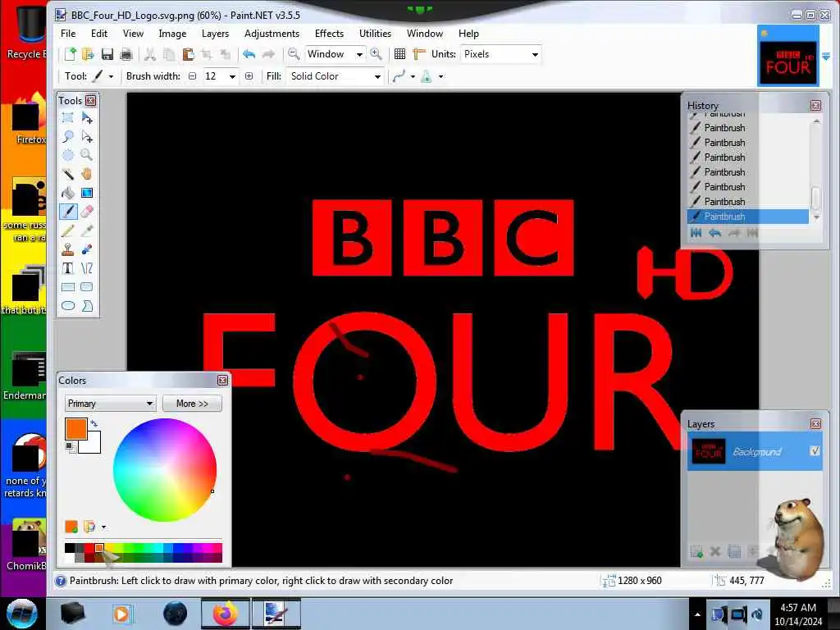Click the Open file toolbar icon
This screenshot has height=630, width=840.
[88, 54]
